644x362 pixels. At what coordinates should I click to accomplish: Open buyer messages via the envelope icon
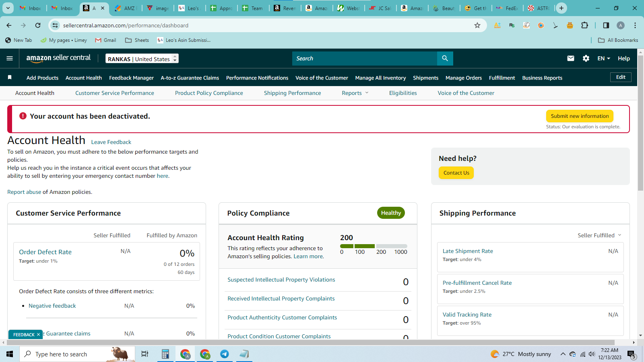571,58
